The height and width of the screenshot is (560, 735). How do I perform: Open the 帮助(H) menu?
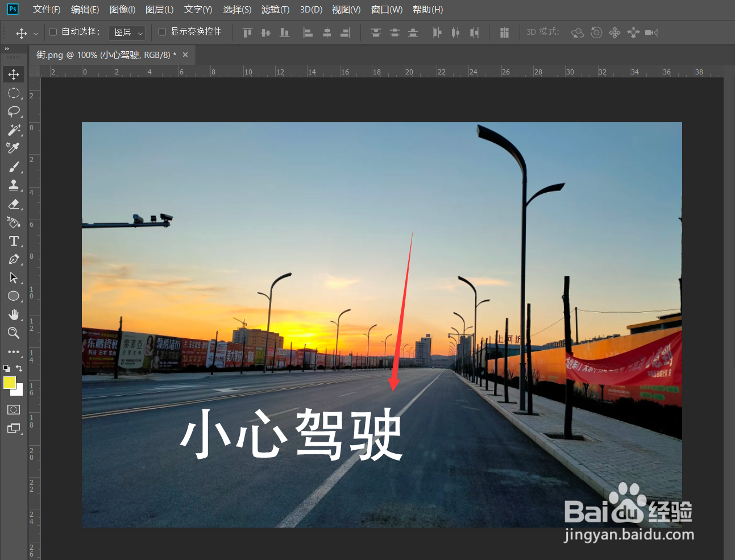427,10
